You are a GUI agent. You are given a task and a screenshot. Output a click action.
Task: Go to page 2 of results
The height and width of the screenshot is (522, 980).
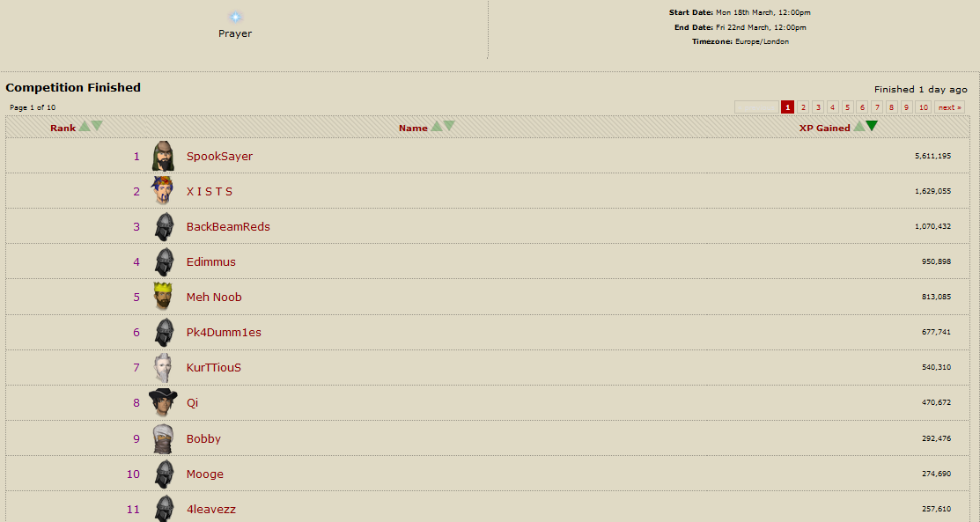point(803,107)
